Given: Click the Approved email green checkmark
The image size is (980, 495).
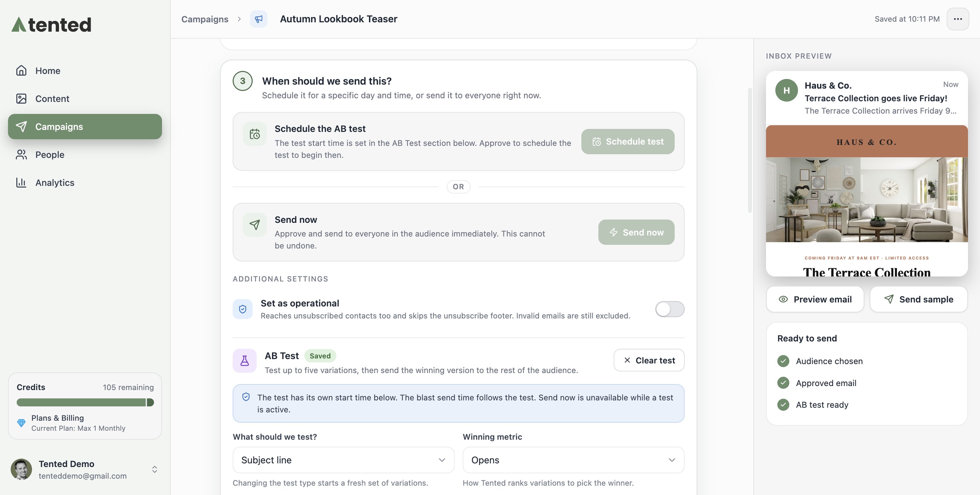Looking at the screenshot, I should click(783, 383).
